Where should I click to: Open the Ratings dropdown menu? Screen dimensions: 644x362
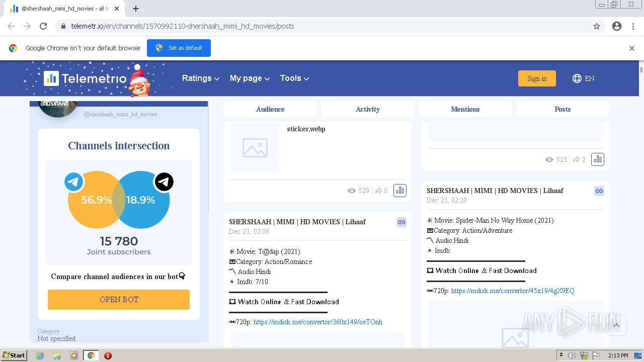[x=200, y=78]
